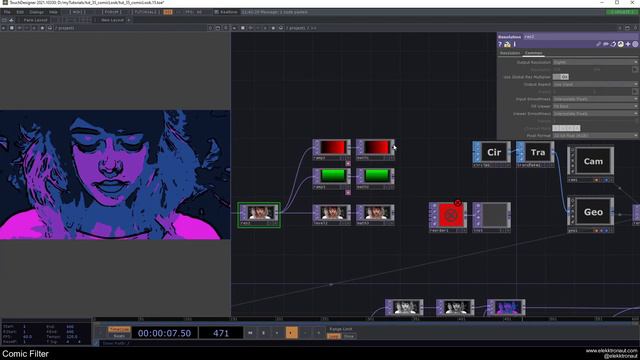Click the second icon in left pane bar
This screenshot has width=640, height=360.
11,28
